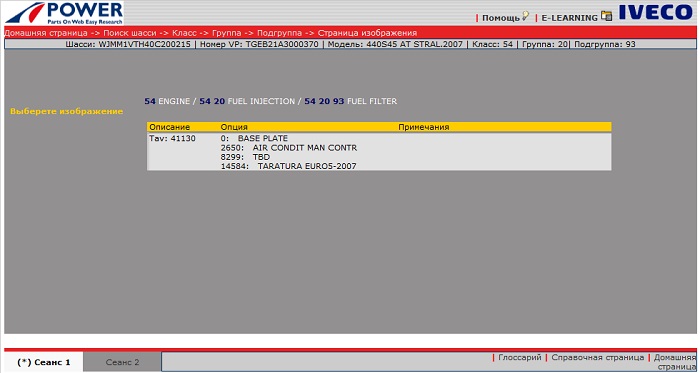The image size is (700, 373).
Task: Click the 54 20 93 FUEL FILTER heading
Action: (350, 101)
